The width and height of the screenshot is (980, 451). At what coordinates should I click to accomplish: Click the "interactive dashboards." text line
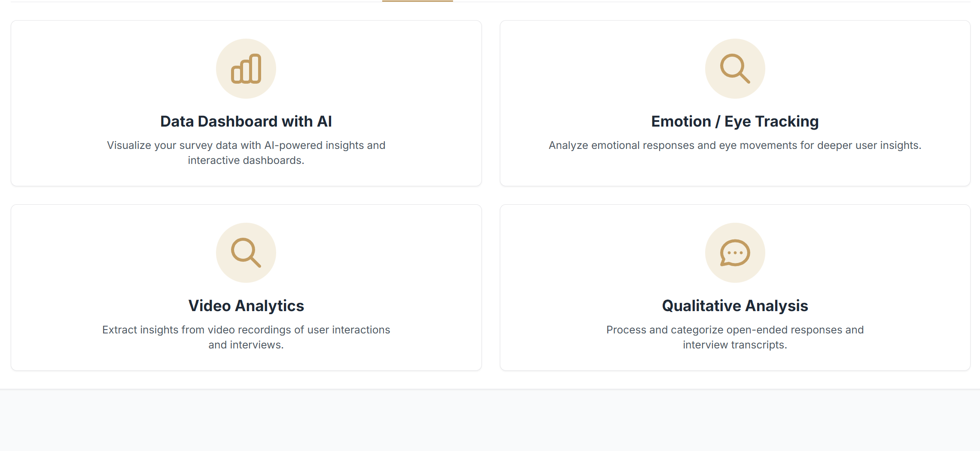coord(246,160)
